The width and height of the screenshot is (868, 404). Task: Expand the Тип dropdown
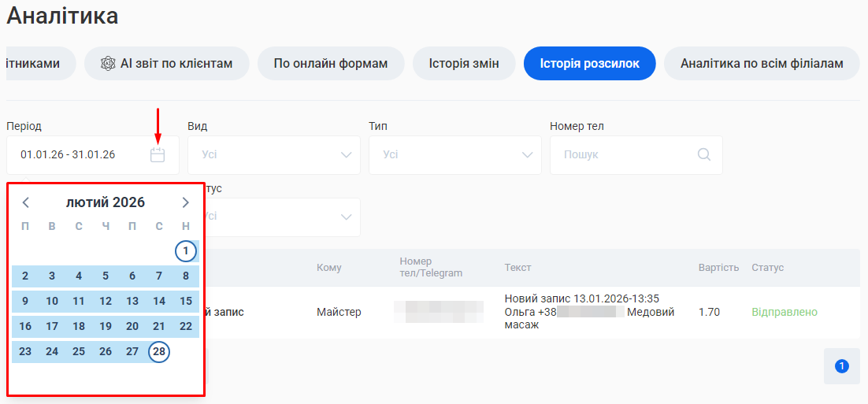click(454, 155)
